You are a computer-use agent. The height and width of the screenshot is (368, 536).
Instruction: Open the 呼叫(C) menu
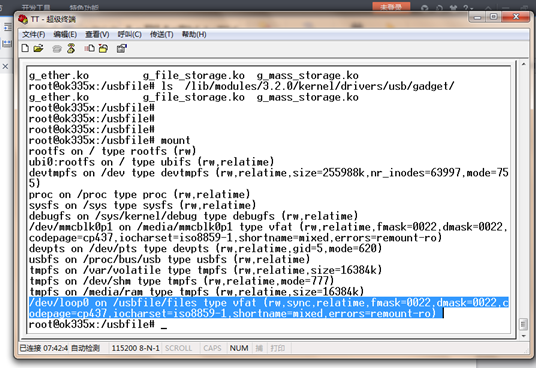[x=130, y=35]
